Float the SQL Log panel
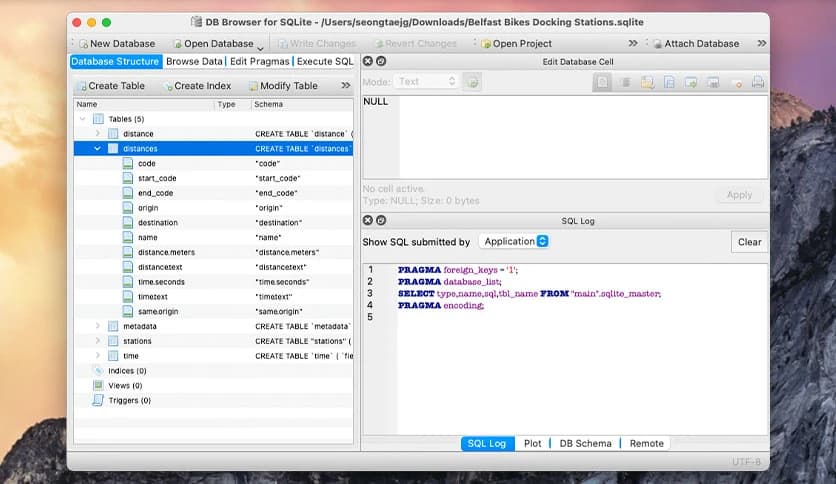Viewport: 836px width, 484px height. tap(381, 220)
